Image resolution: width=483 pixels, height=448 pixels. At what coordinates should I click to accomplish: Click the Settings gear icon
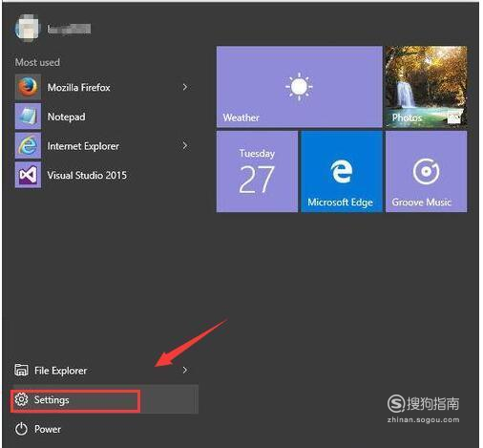[21, 399]
